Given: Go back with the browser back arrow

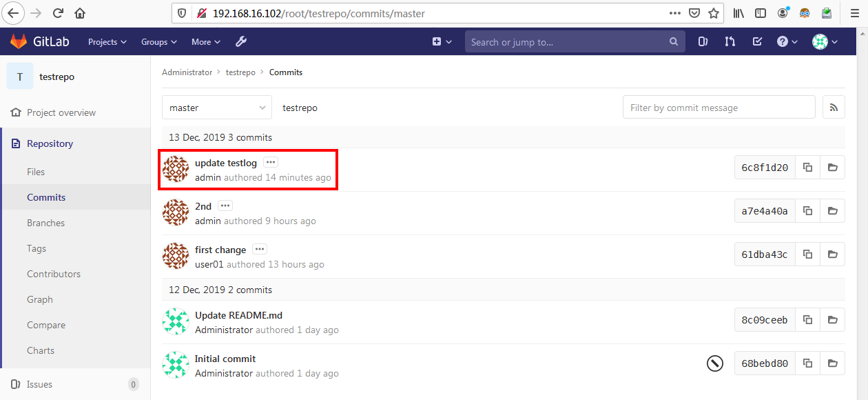Looking at the screenshot, I should (14, 13).
